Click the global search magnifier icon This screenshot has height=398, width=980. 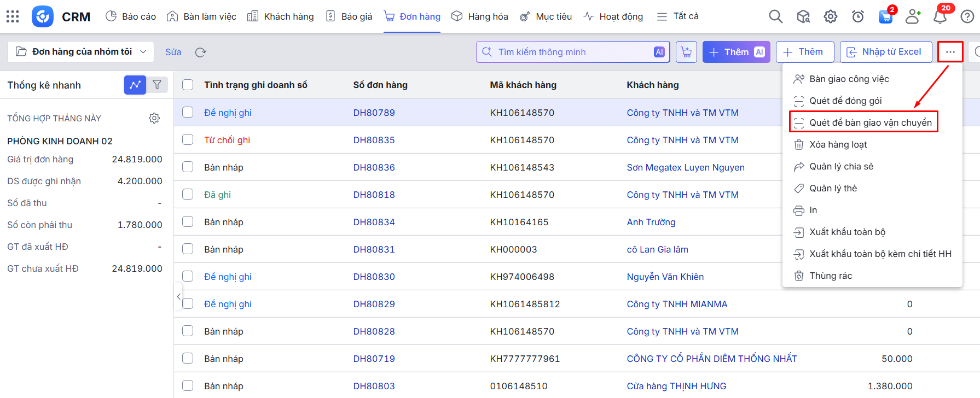click(775, 16)
